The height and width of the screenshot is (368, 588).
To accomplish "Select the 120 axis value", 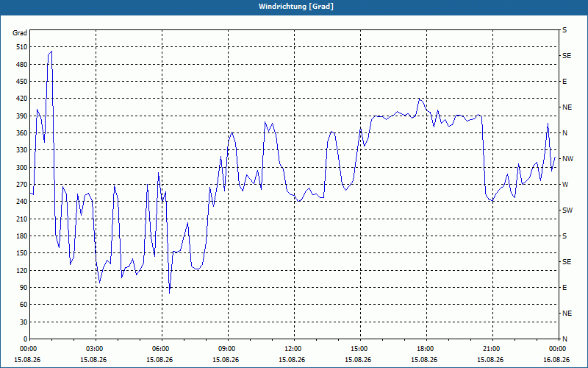I will pyautogui.click(x=22, y=270).
